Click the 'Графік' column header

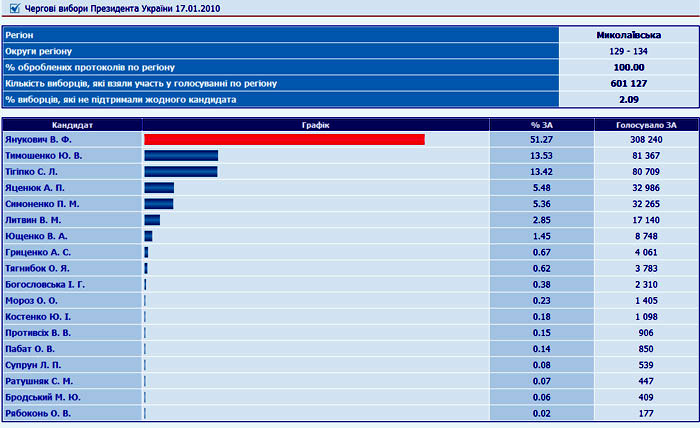pyautogui.click(x=315, y=125)
